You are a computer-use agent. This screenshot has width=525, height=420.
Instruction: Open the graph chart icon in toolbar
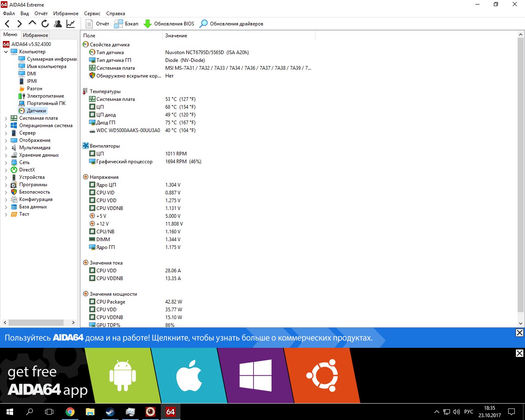(71, 24)
